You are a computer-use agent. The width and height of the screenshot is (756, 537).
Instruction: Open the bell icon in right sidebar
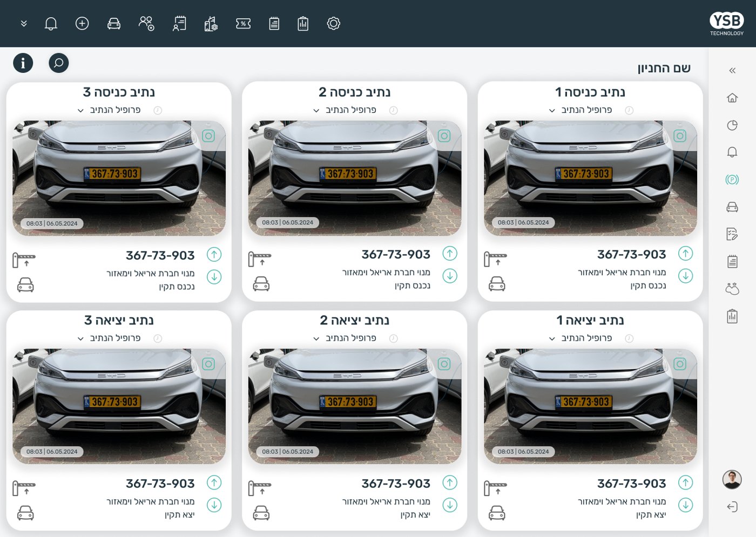[x=732, y=152]
